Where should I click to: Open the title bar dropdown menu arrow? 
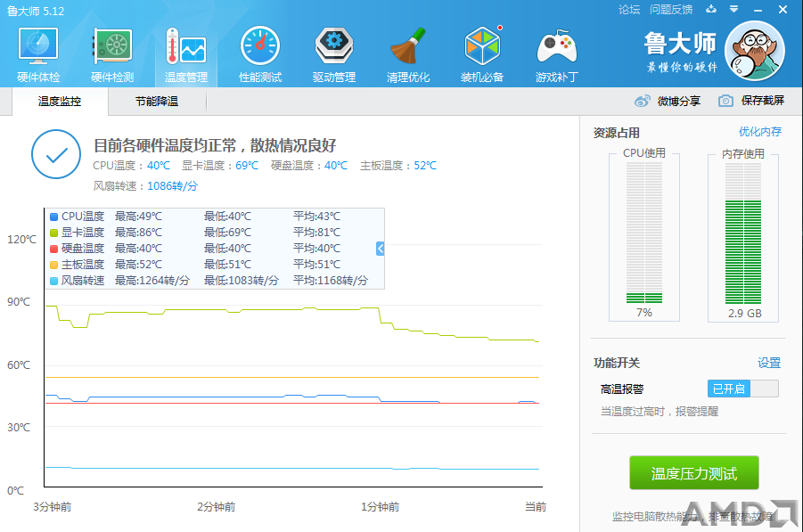point(733,9)
